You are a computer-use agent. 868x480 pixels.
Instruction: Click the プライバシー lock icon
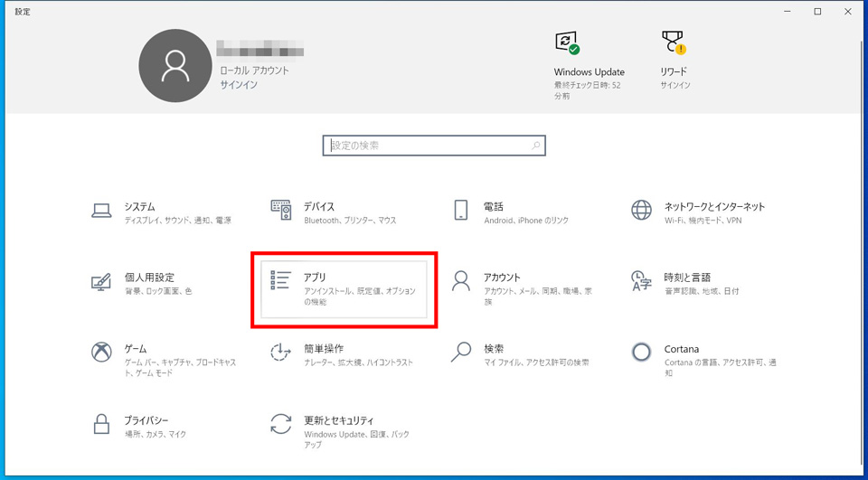(100, 424)
